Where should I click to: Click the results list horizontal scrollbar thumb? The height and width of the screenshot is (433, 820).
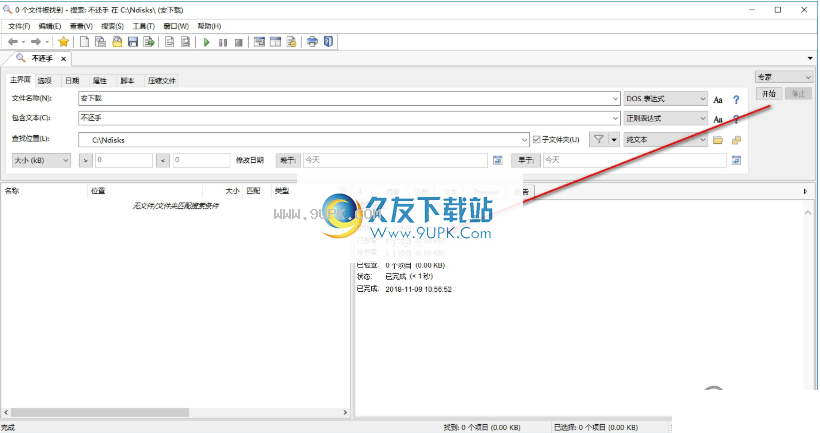coord(99,413)
